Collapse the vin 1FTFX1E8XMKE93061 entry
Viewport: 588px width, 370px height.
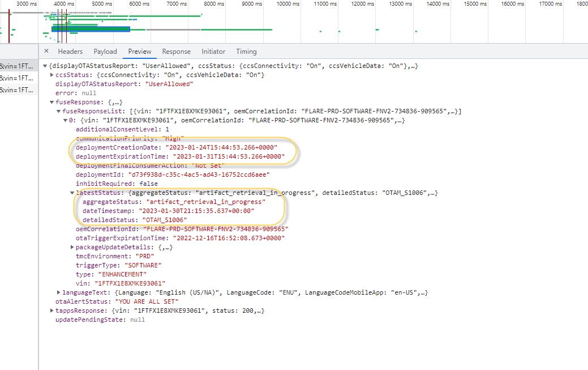(66, 120)
